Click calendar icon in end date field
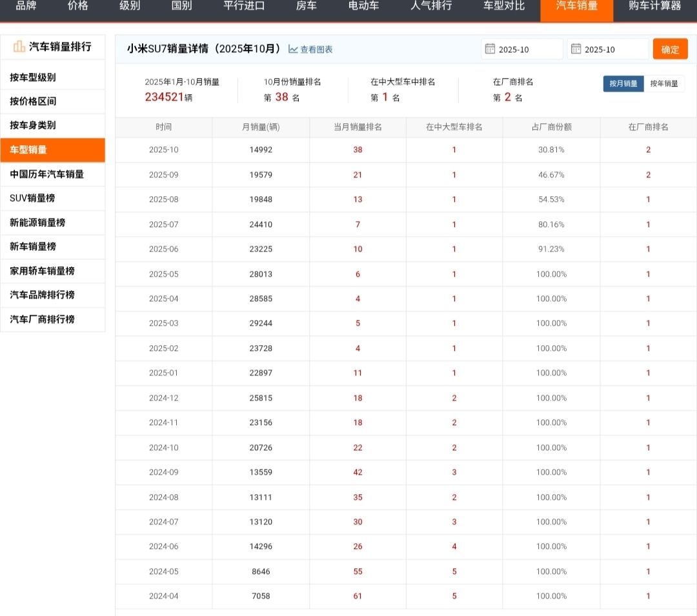This screenshot has height=616, width=697. (576, 49)
